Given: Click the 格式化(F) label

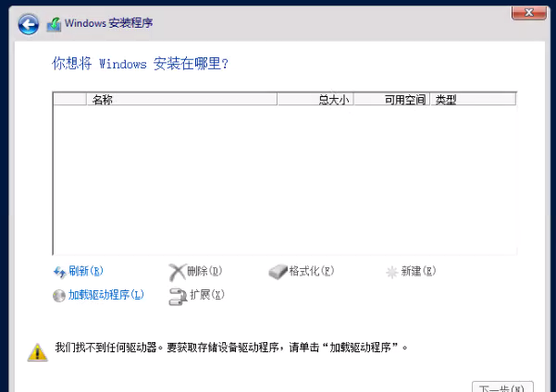Looking at the screenshot, I should [x=312, y=271].
